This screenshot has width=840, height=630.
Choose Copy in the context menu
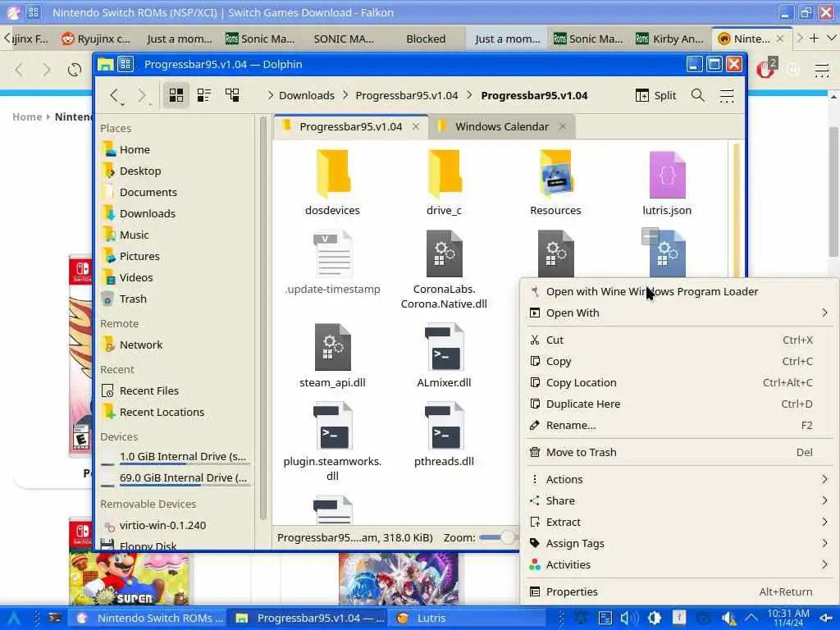click(x=678, y=361)
